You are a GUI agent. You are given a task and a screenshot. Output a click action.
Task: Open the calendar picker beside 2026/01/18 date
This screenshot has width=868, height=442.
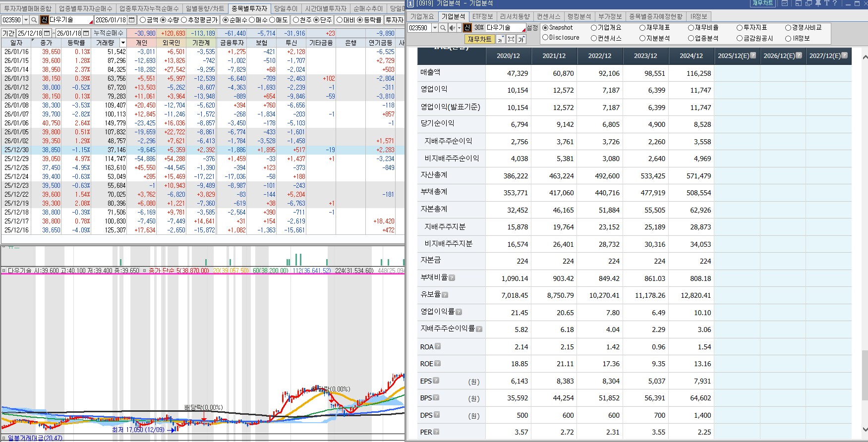[131, 20]
